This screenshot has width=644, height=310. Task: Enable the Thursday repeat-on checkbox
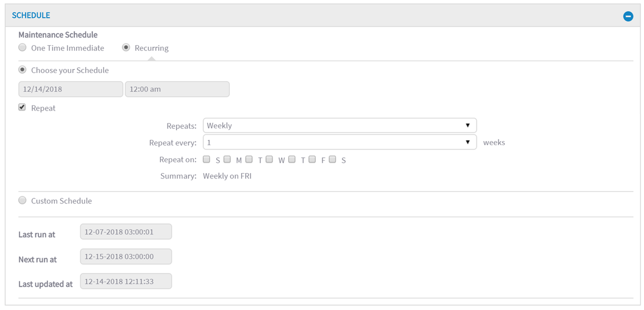[292, 159]
